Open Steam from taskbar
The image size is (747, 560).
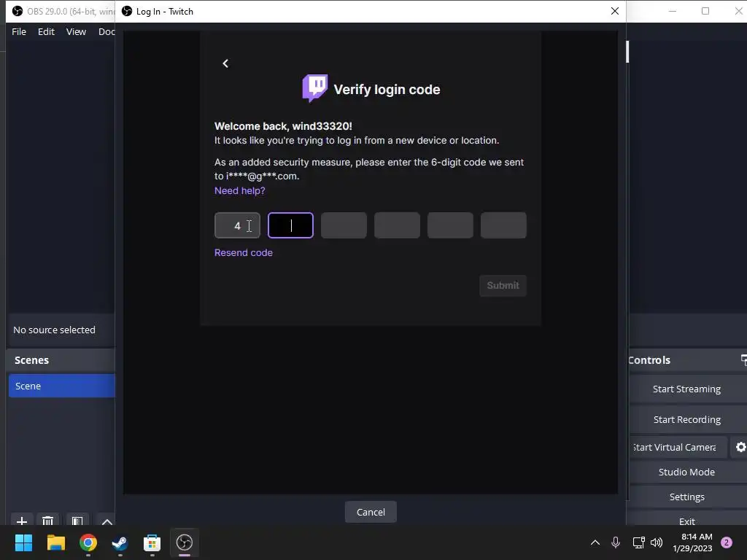click(x=120, y=542)
